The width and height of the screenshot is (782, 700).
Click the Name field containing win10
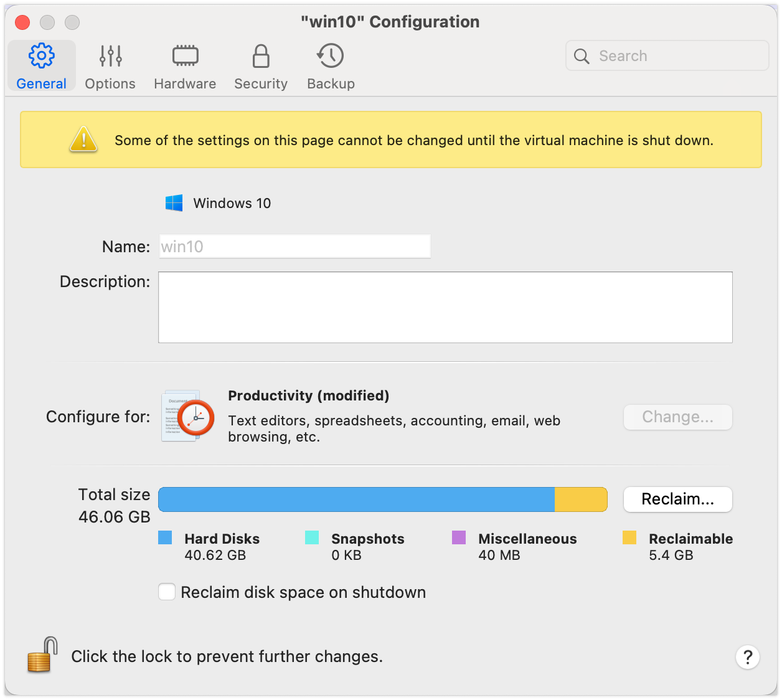(x=294, y=247)
